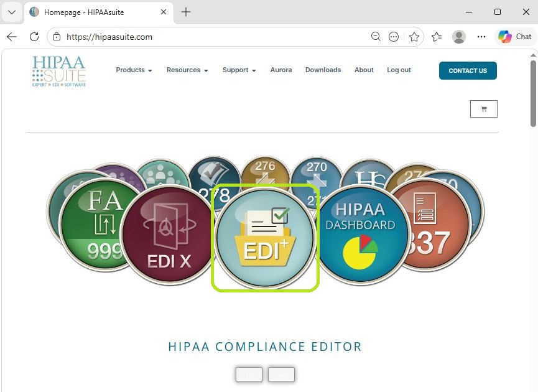Click previous carousel arrow button
Viewport: 538px width, 392px height.
249,375
